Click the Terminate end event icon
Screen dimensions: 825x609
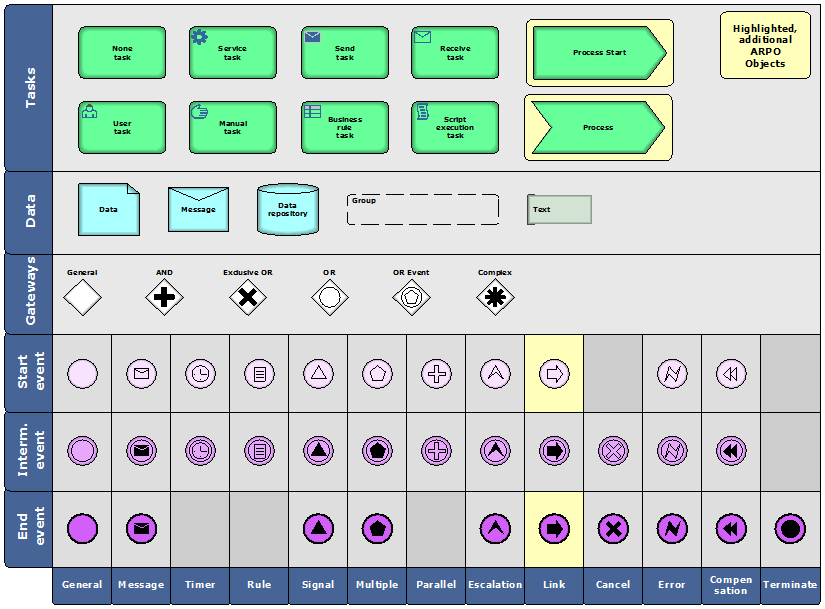tap(790, 528)
